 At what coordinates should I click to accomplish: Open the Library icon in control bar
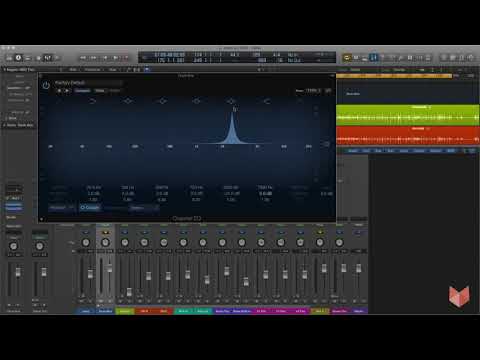click(x=9, y=58)
